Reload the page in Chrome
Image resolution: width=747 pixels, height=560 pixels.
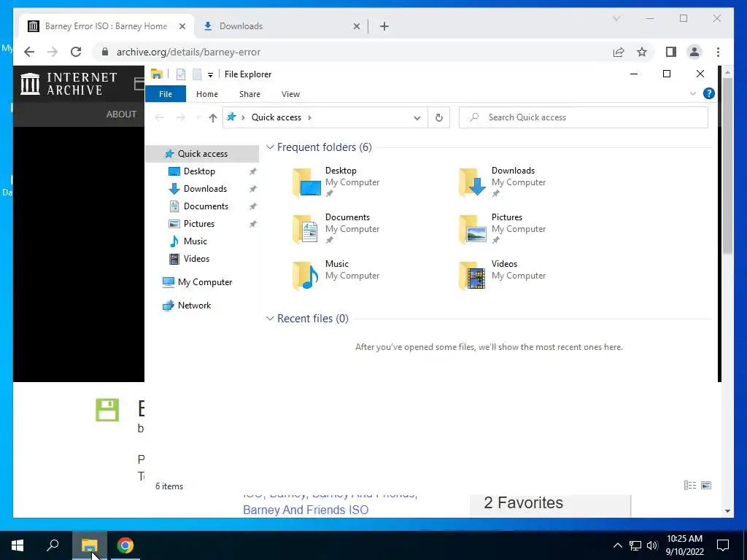76,52
